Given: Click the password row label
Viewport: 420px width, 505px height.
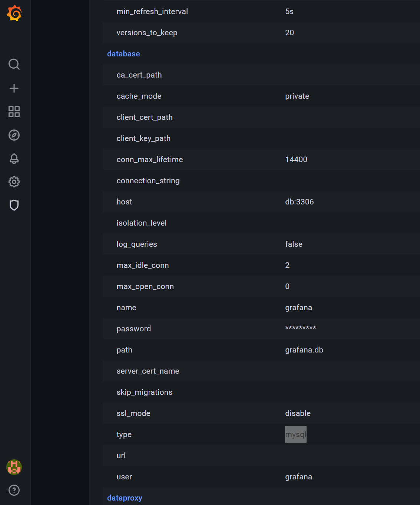Looking at the screenshot, I should pyautogui.click(x=134, y=329).
